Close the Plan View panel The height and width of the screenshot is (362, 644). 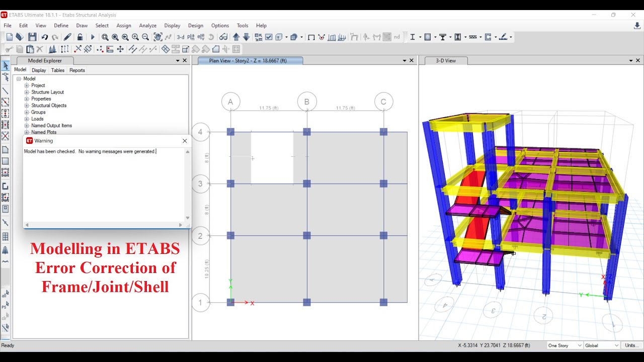click(x=412, y=60)
